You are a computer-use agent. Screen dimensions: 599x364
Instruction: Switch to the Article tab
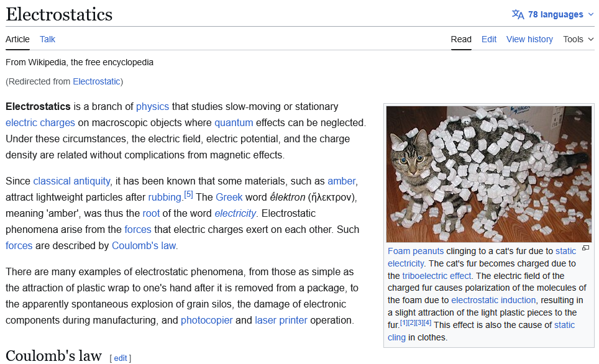(17, 39)
